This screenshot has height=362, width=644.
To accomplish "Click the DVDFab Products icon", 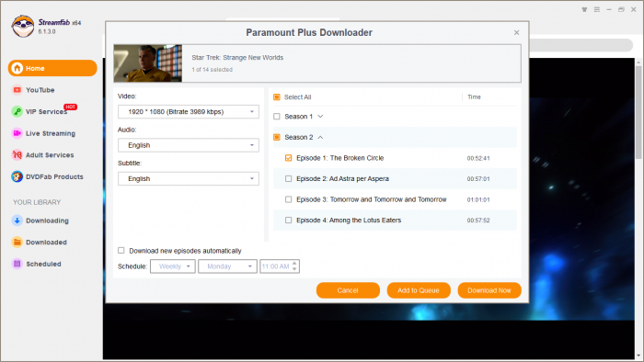I will (17, 176).
